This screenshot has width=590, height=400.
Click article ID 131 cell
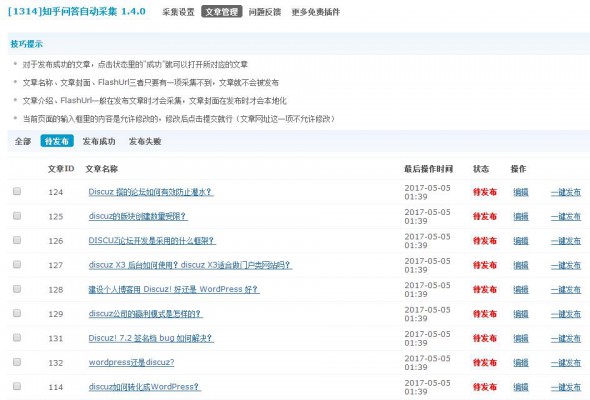click(x=56, y=338)
